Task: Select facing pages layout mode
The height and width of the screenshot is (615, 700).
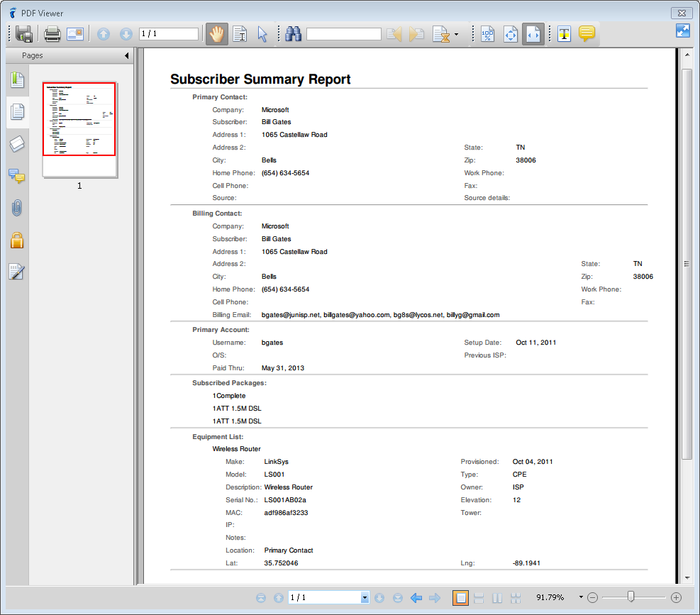Action: coord(497,597)
